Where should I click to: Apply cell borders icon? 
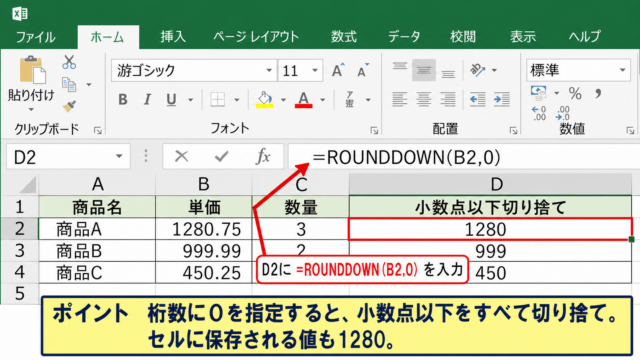[x=218, y=100]
